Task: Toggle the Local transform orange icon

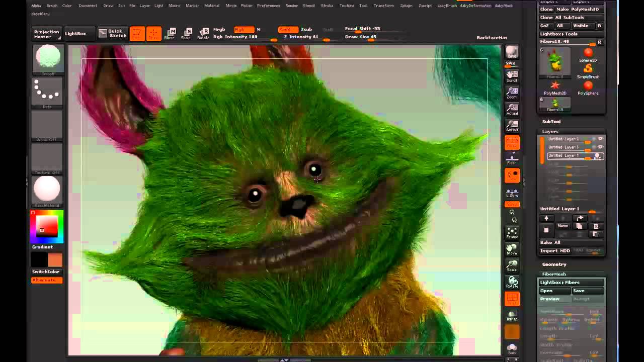Action: (512, 175)
